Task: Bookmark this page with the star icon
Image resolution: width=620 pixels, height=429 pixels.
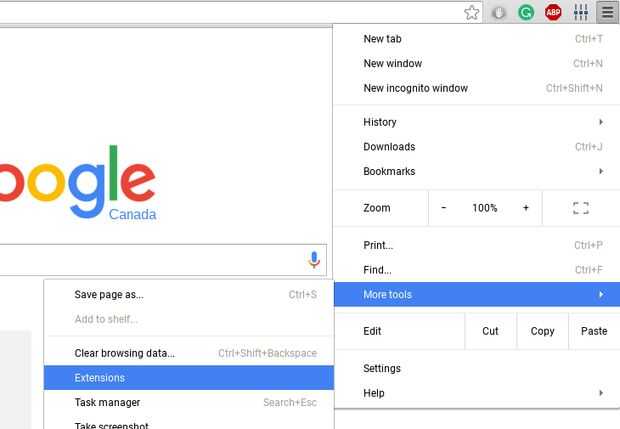Action: (471, 13)
